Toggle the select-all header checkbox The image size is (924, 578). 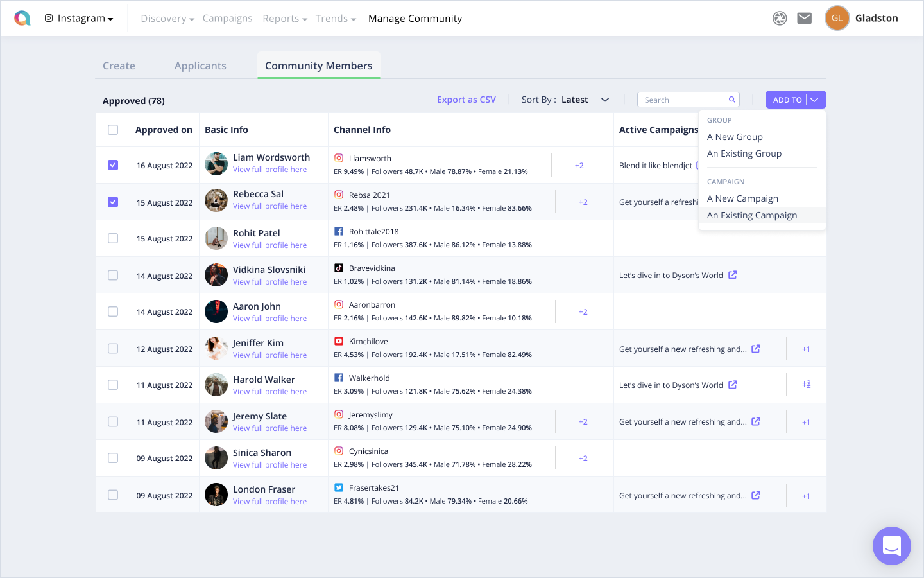point(113,130)
